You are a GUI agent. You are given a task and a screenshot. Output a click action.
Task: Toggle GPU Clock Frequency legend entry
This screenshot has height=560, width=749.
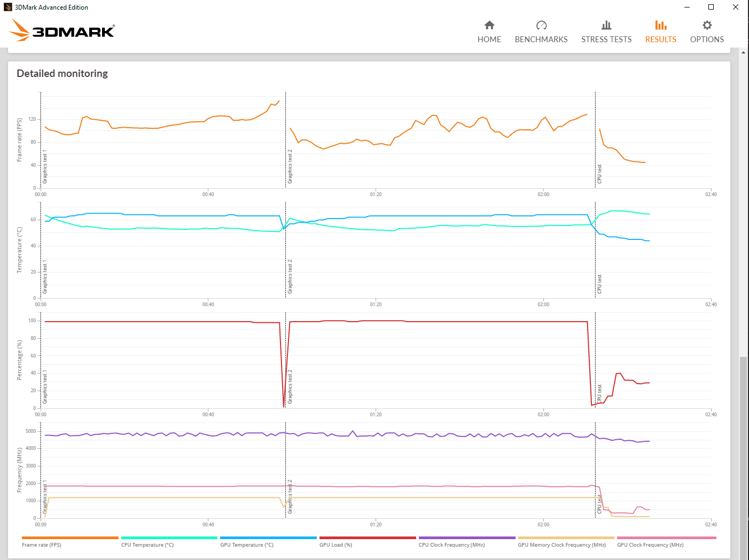point(650,545)
